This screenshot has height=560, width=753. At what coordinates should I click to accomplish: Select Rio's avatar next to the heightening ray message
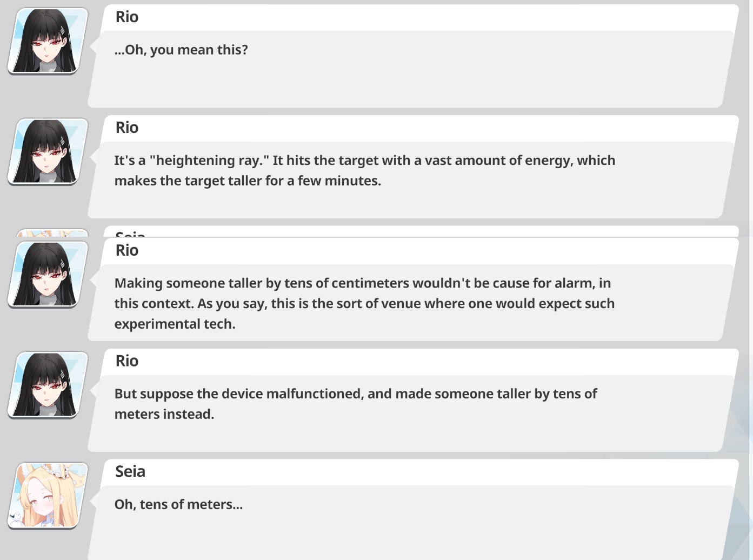(x=48, y=152)
